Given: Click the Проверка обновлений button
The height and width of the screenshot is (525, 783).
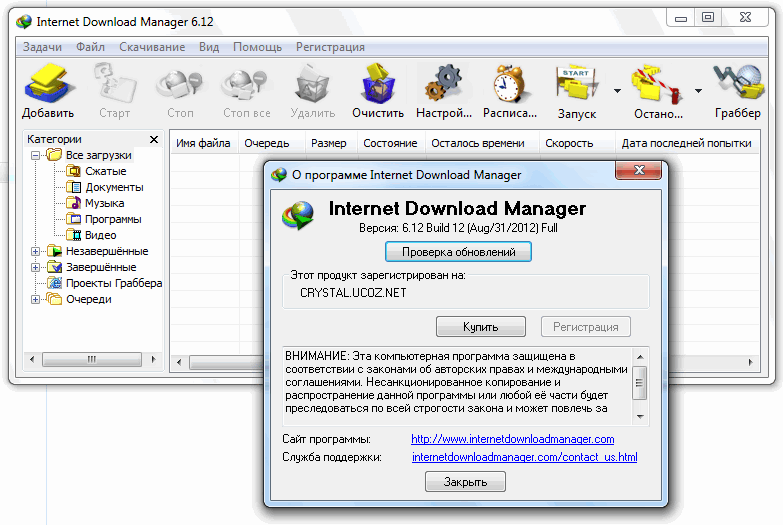Looking at the screenshot, I should pos(458,252).
